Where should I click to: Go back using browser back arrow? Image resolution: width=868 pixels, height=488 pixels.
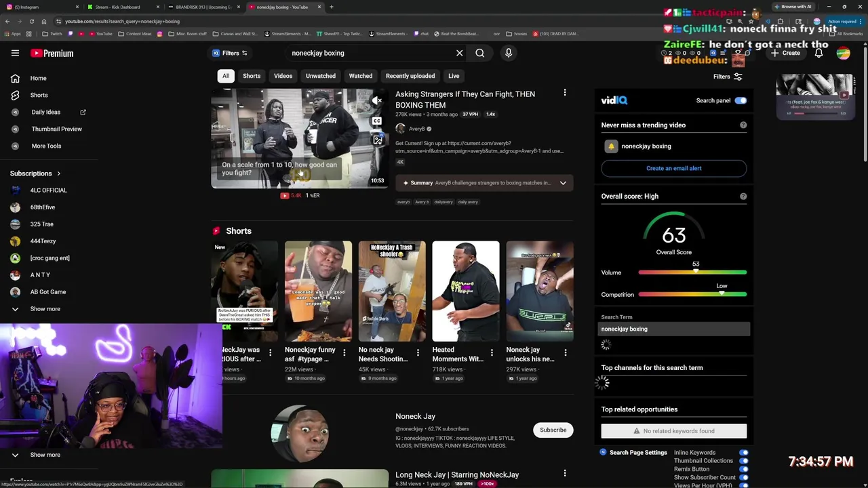pos(7,21)
